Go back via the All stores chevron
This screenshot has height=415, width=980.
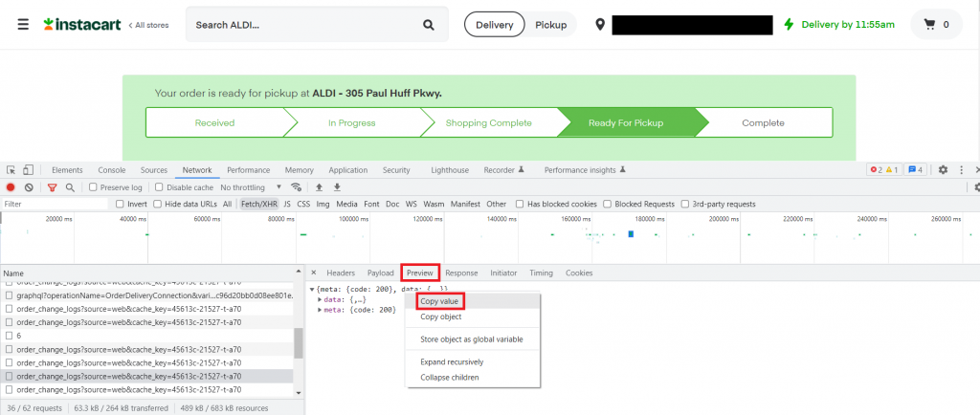coord(148,25)
